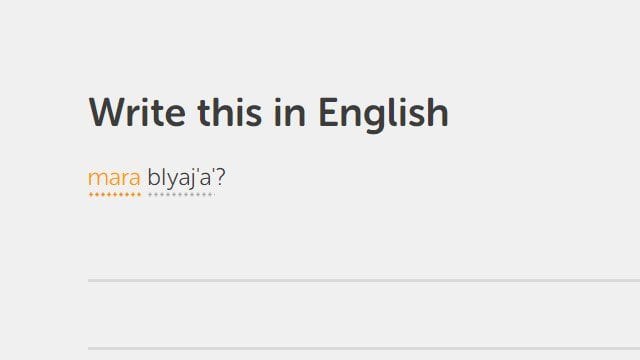Click the word "in" in the heading
640x360 pixels.
(289, 112)
